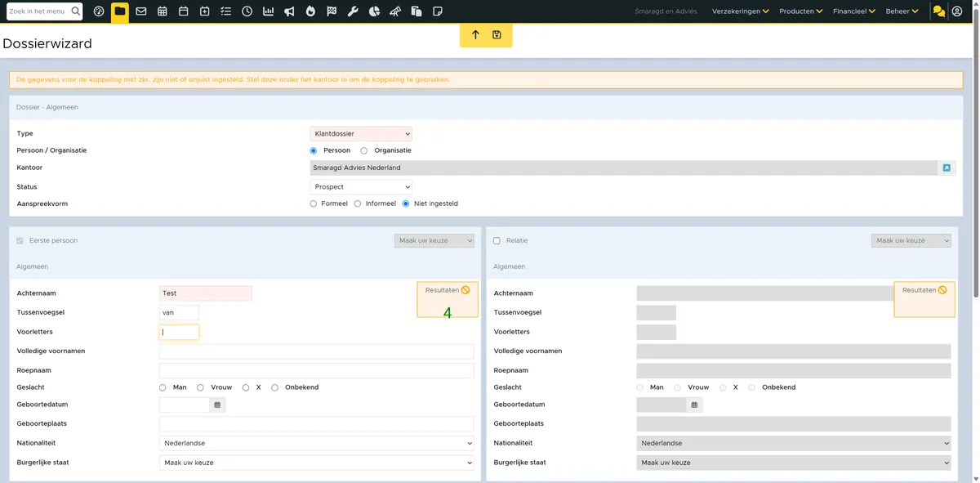980x483 pixels.
Task: Click the checkered flag icon
Action: click(x=332, y=11)
